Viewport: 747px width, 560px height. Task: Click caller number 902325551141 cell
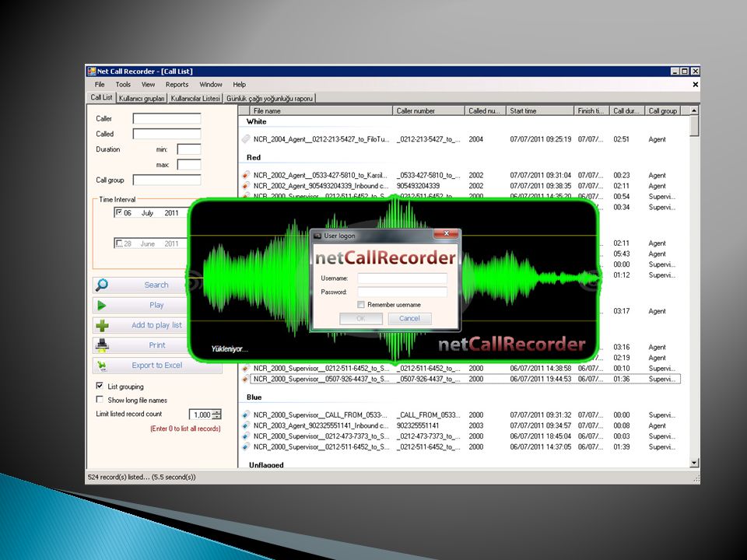tap(418, 425)
